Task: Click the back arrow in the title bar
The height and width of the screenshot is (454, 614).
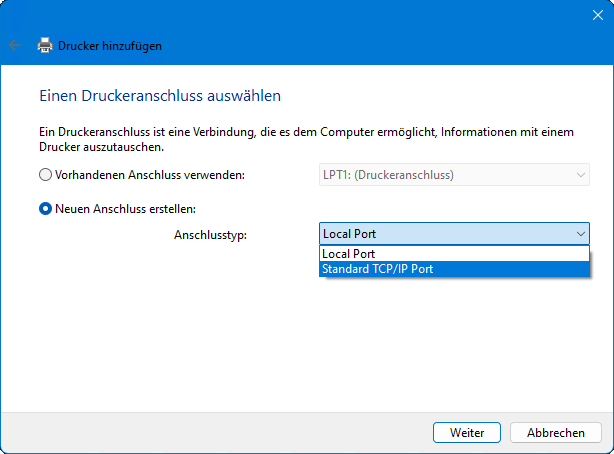Action: pyautogui.click(x=14, y=45)
